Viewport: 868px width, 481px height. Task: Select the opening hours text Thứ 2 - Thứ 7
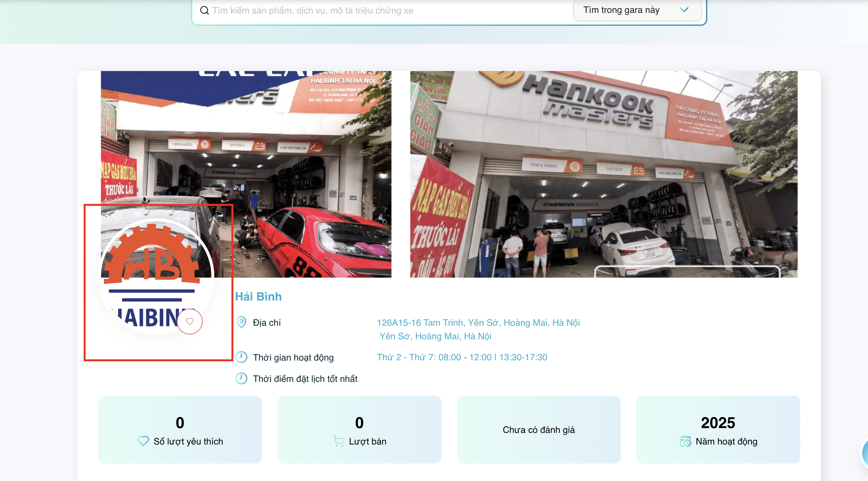pyautogui.click(x=462, y=357)
